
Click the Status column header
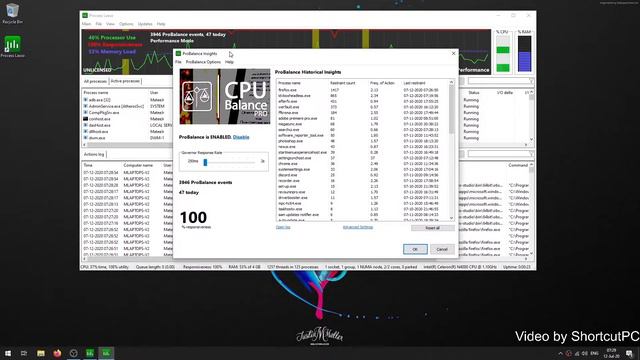pyautogui.click(x=473, y=93)
